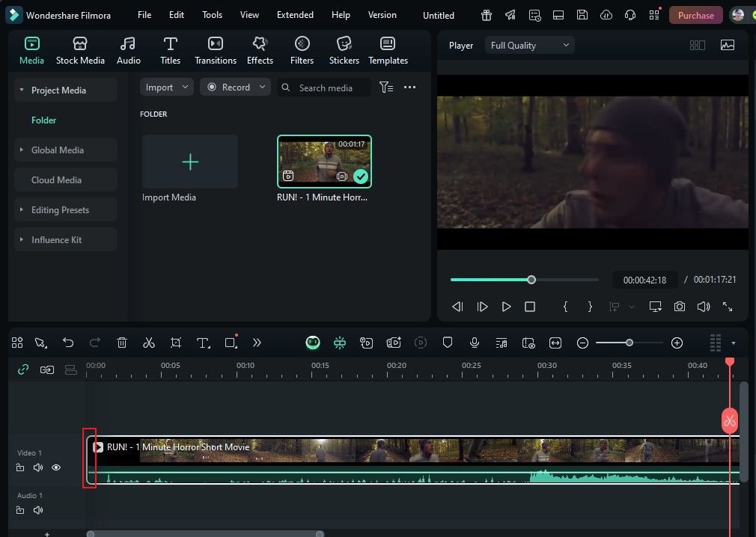Open the Help menu
The width and height of the screenshot is (756, 537).
pos(341,15)
